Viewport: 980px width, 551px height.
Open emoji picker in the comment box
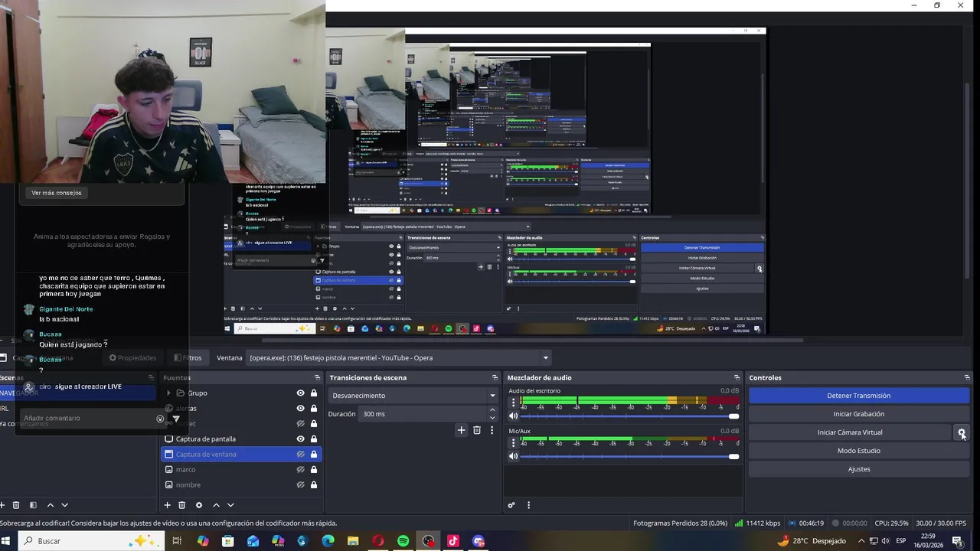[x=160, y=419]
